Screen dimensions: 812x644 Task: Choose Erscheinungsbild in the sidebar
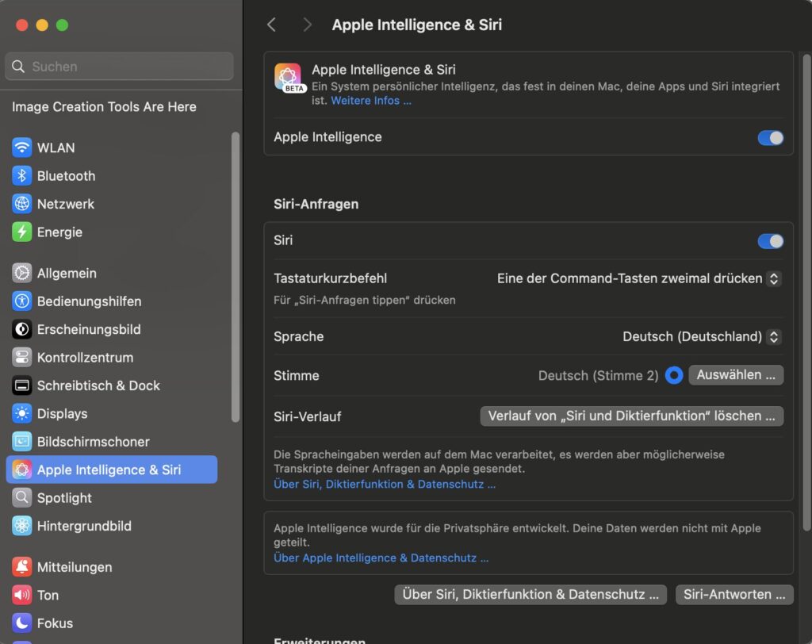[x=89, y=329]
